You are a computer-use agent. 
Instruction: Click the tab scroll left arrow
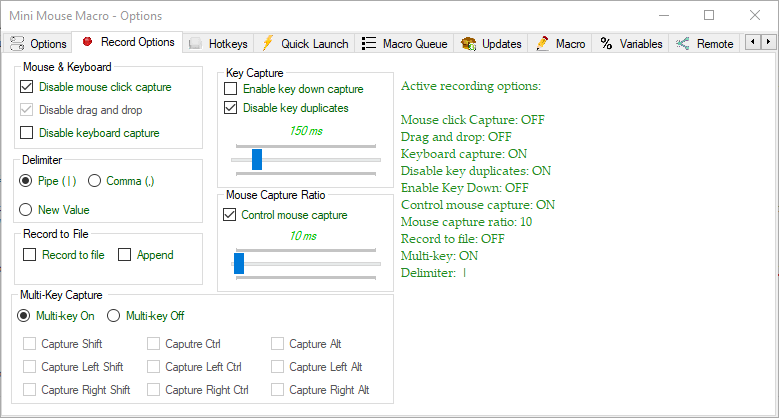tap(753, 42)
